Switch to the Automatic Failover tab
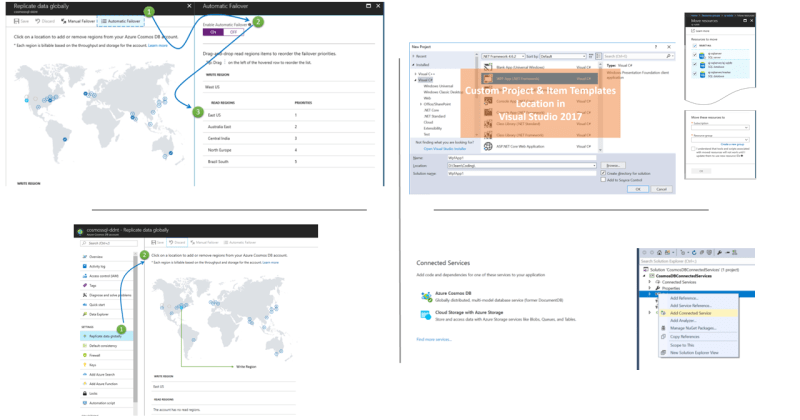Screen dimensions: 800x420 tap(120, 20)
